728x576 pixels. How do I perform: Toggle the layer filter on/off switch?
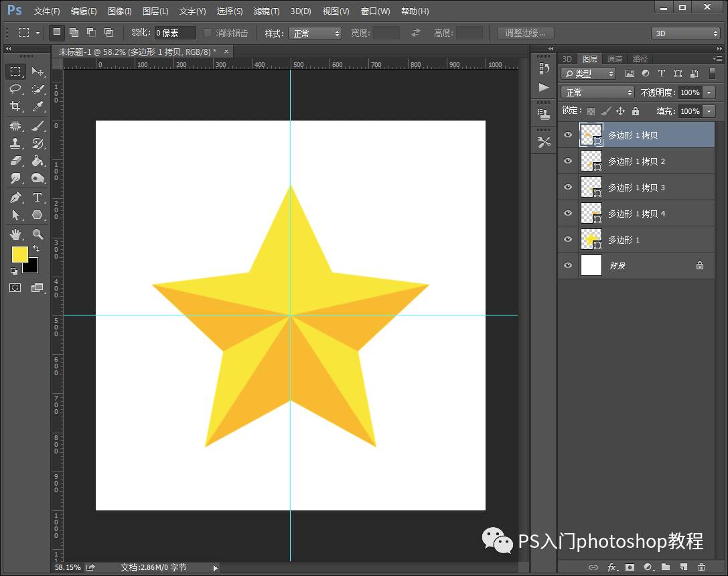(x=712, y=73)
